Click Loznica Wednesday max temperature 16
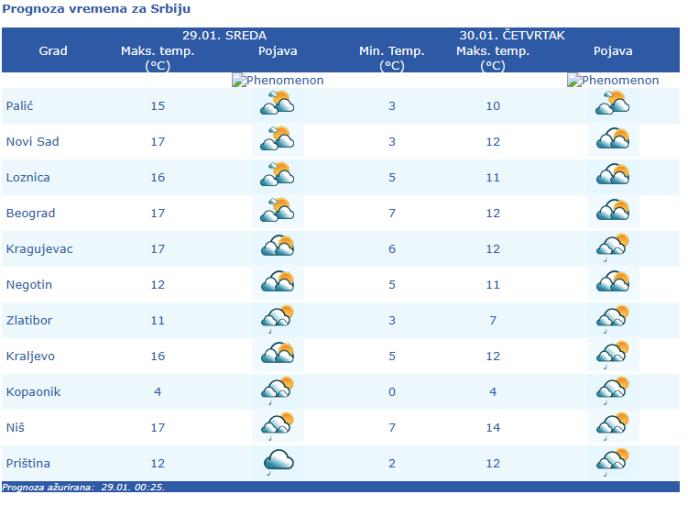Image resolution: width=688 pixels, height=505 pixels. (x=158, y=177)
